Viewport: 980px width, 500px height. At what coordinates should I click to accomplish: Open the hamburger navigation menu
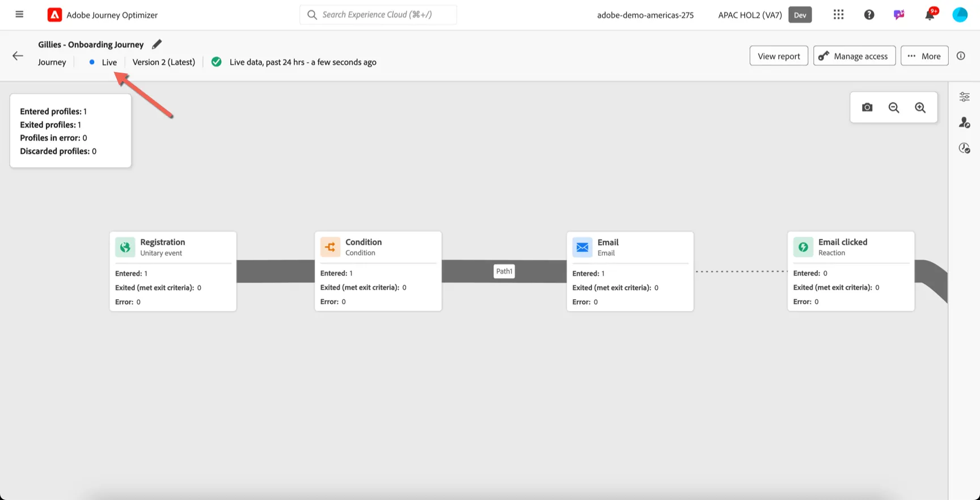[19, 14]
